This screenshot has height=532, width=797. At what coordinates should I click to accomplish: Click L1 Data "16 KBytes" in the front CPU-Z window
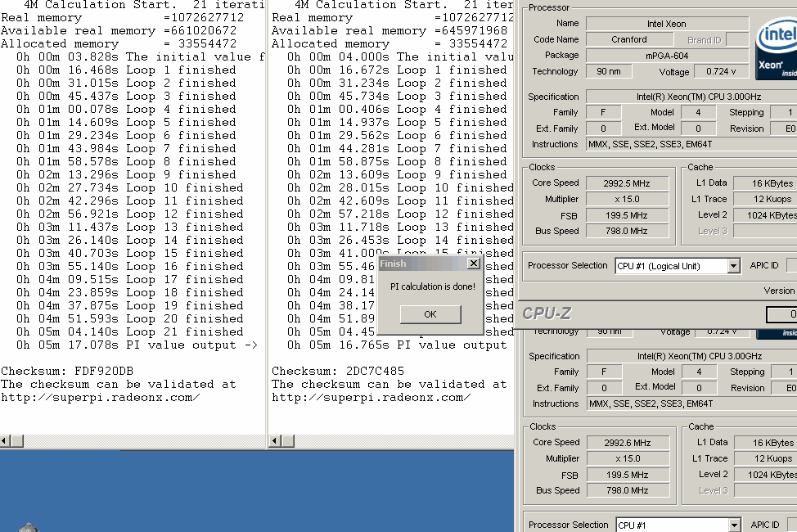point(765,183)
